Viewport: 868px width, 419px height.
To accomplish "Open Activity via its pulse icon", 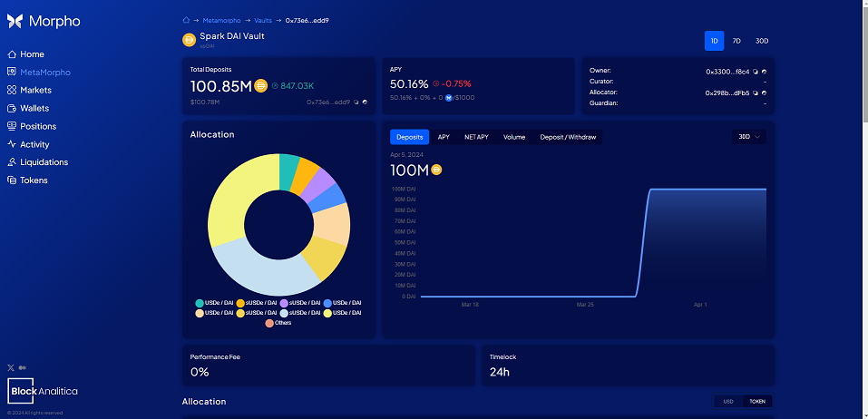I will [12, 144].
